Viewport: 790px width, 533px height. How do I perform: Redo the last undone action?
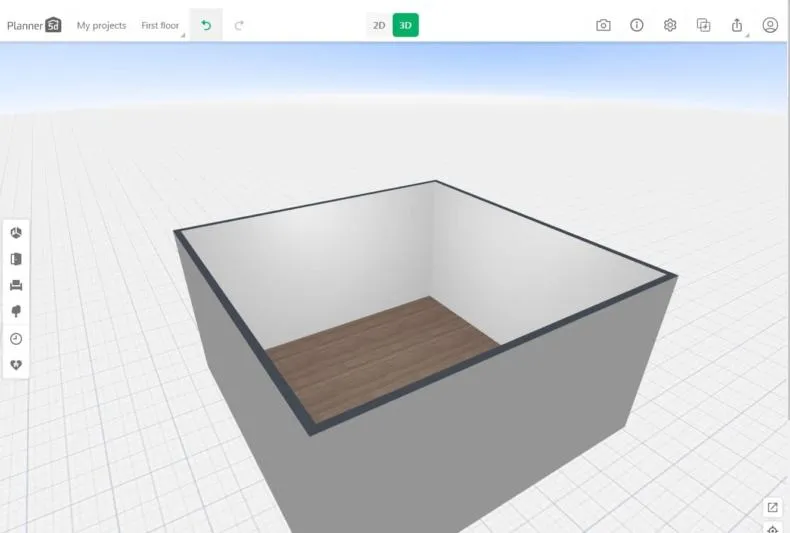click(239, 25)
